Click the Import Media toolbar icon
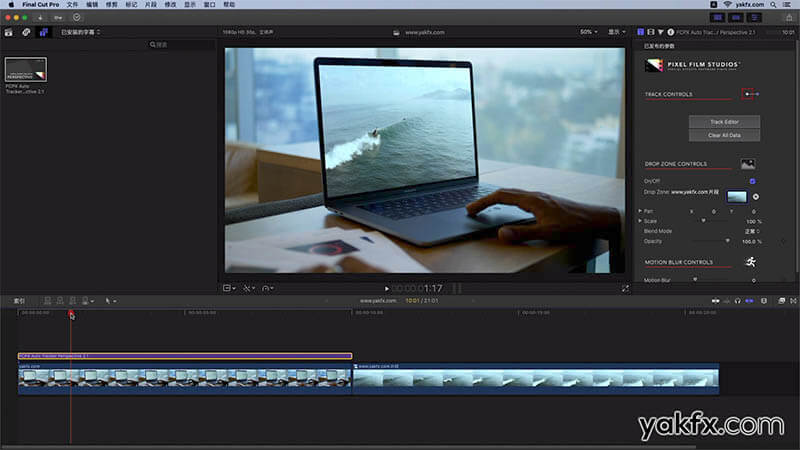 pos(40,18)
